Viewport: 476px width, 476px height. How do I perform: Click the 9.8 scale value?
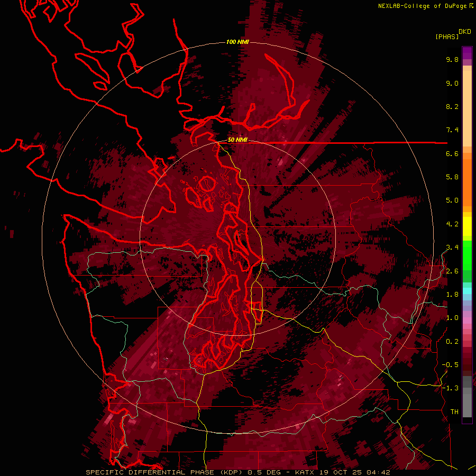(x=452, y=59)
